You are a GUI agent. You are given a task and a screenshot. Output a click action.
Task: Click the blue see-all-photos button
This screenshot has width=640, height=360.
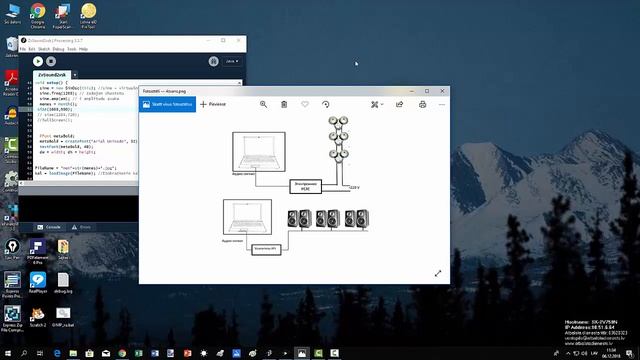(x=167, y=104)
